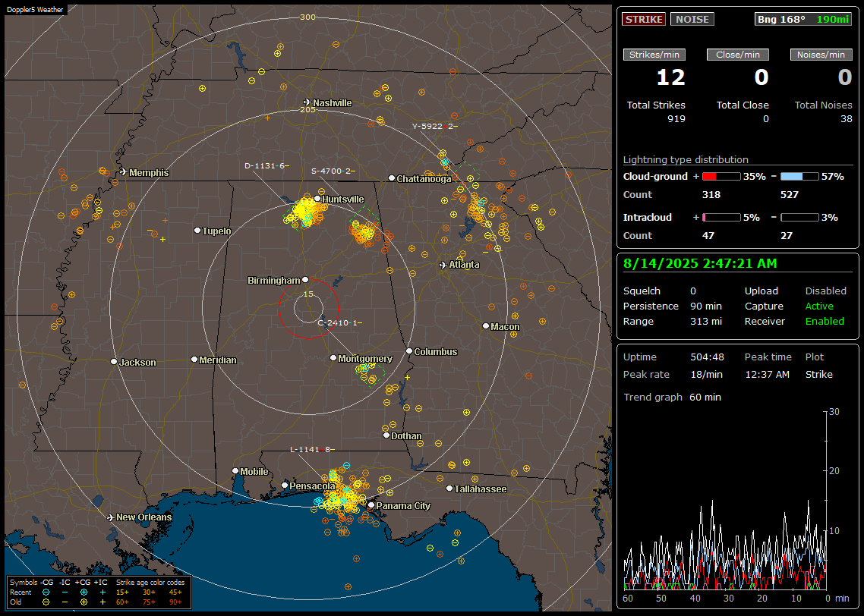Select the bearing readout Bng 168° 190mi
The height and width of the screenshot is (616, 864).
point(803,19)
